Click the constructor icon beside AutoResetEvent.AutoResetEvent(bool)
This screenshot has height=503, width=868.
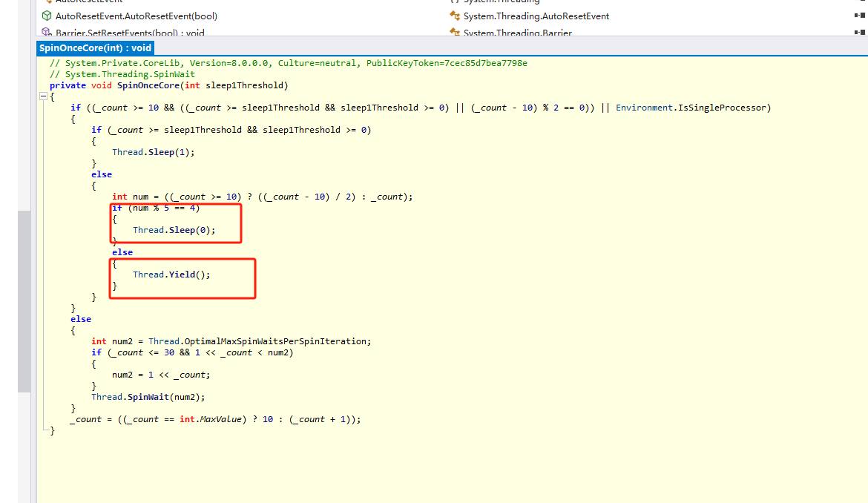[x=45, y=16]
